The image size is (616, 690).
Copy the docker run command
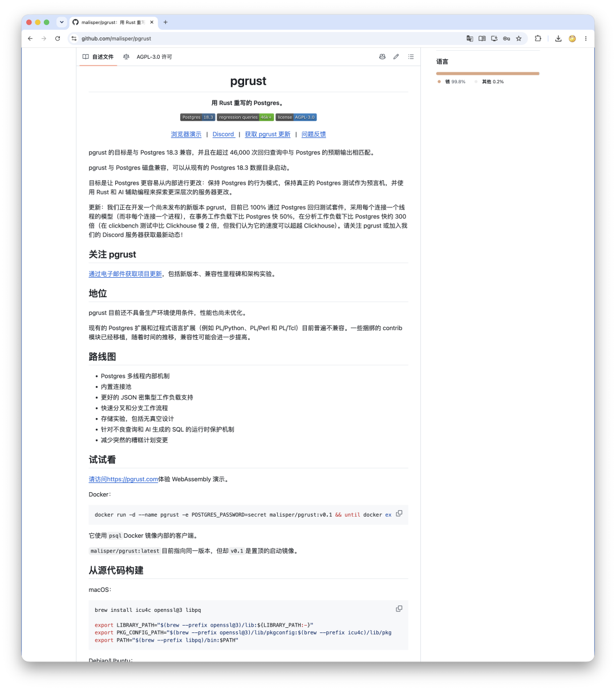coord(399,513)
